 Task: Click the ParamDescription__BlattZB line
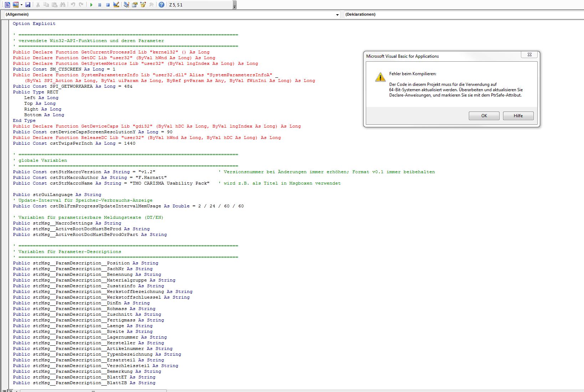tap(84, 383)
